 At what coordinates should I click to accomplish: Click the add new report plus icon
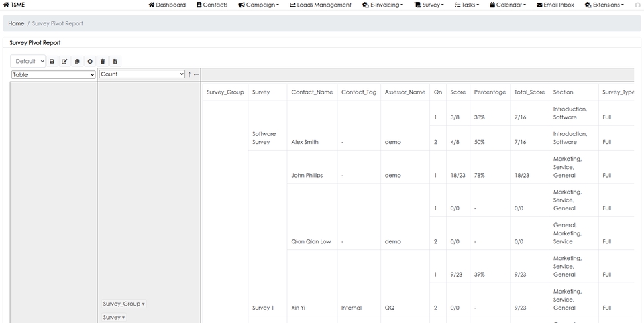point(90,61)
